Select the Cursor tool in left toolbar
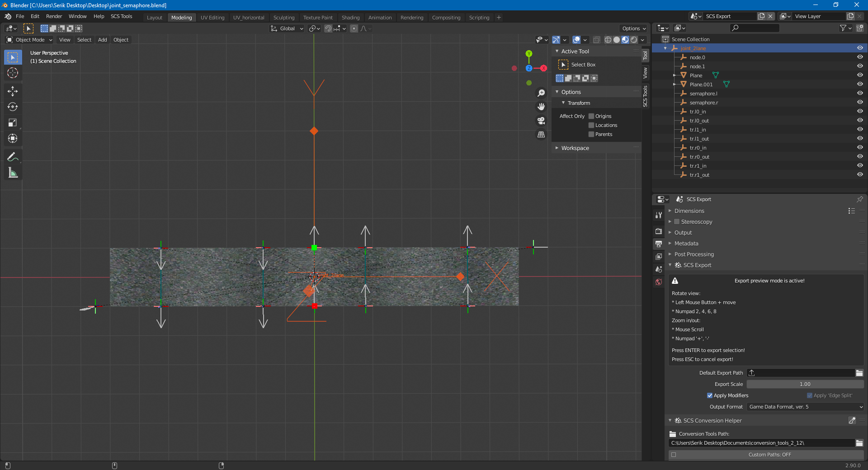This screenshot has width=868, height=470. coord(13,73)
